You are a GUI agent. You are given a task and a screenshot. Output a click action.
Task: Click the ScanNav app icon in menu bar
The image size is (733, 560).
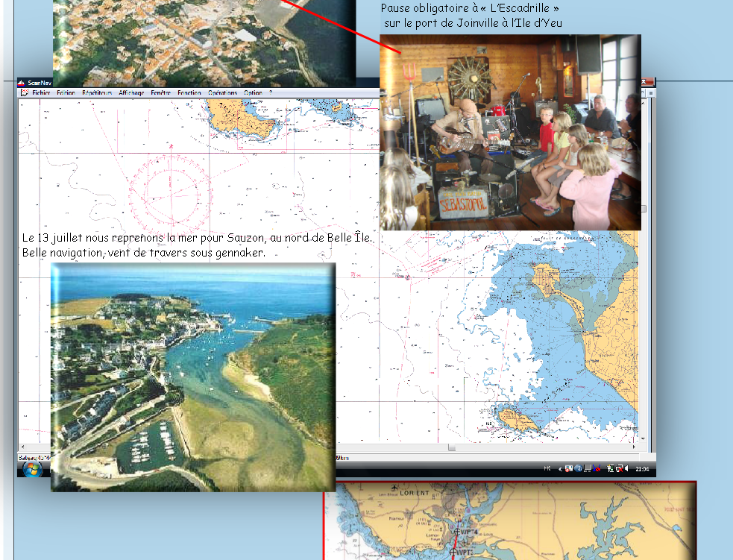[24, 93]
